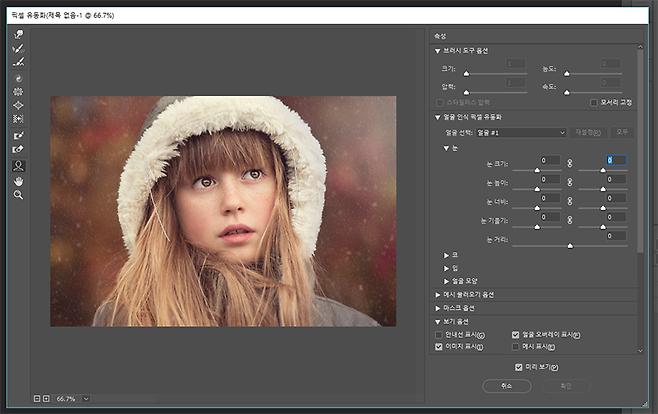The width and height of the screenshot is (658, 414).
Task: Expand the 코 (nose) section
Action: click(x=446, y=255)
